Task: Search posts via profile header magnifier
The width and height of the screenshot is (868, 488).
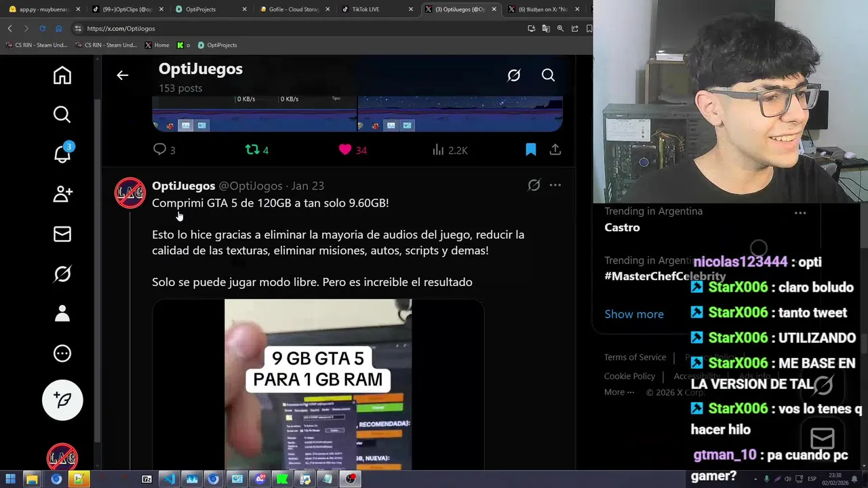Action: click(548, 75)
